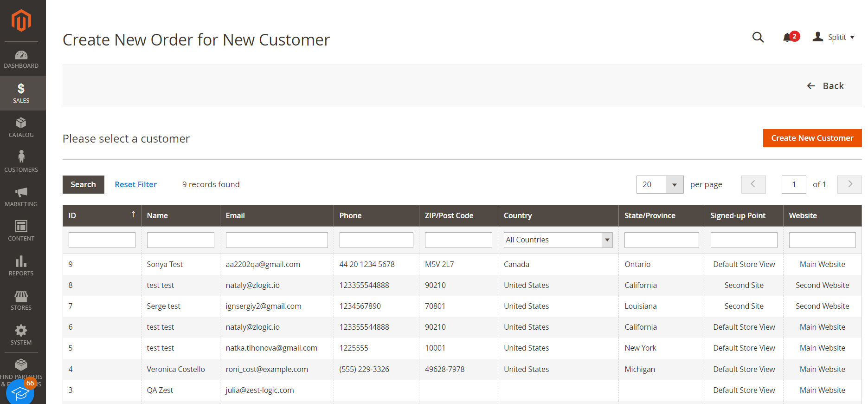The image size is (868, 404).
Task: Go to previous page arrow
Action: (x=753, y=184)
